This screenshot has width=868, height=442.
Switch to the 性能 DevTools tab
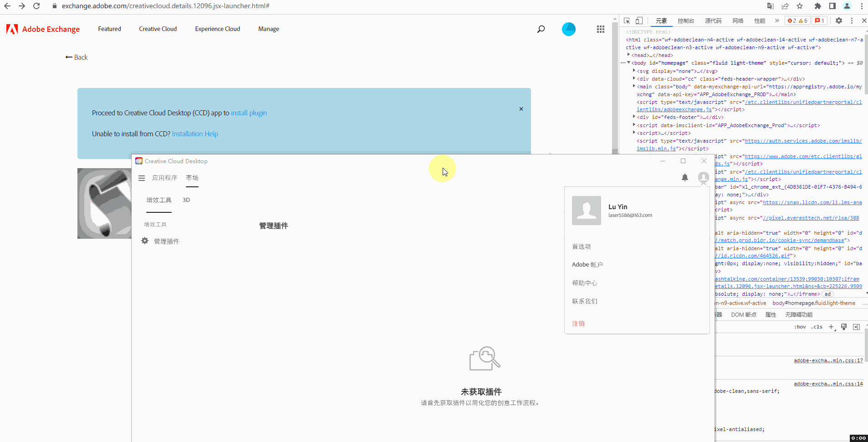[x=760, y=21]
